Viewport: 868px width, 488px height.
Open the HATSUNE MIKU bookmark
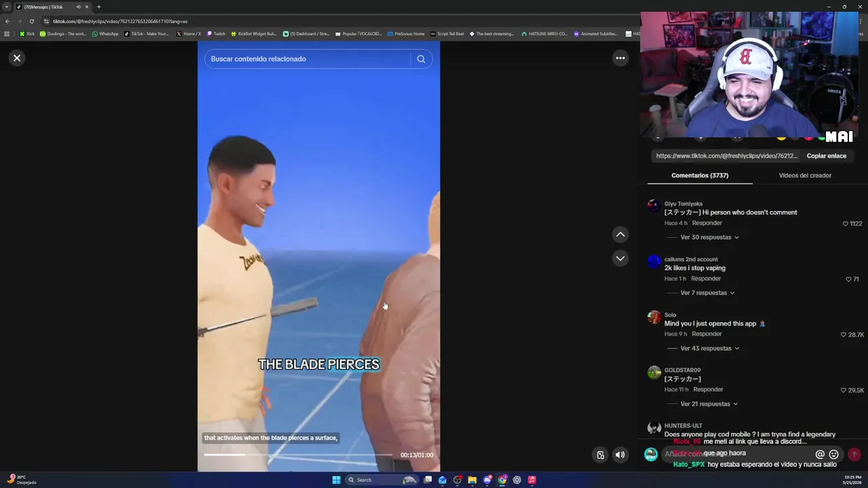tap(545, 34)
